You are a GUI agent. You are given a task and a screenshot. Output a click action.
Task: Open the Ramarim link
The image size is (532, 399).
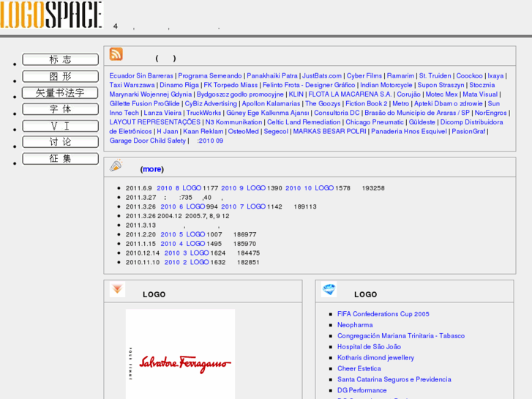pos(400,75)
